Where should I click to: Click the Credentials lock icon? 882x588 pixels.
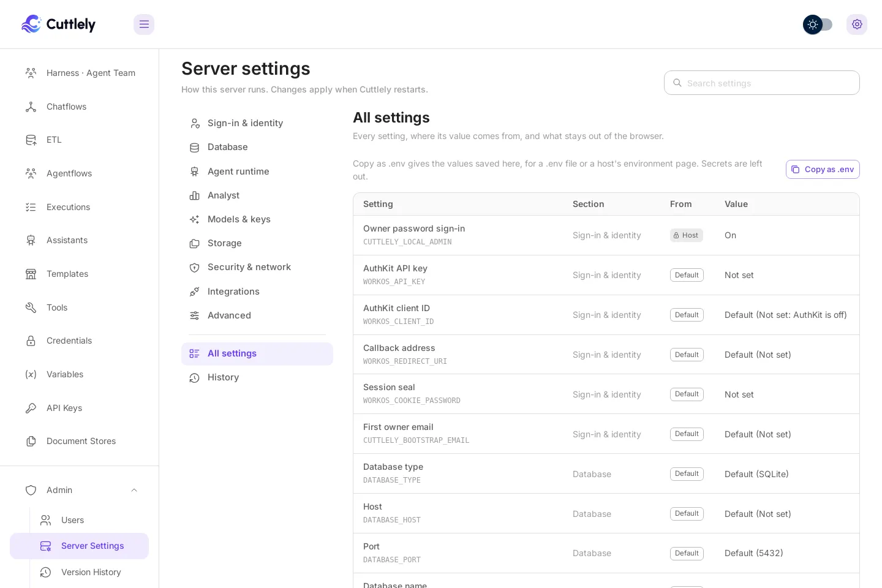[31, 341]
